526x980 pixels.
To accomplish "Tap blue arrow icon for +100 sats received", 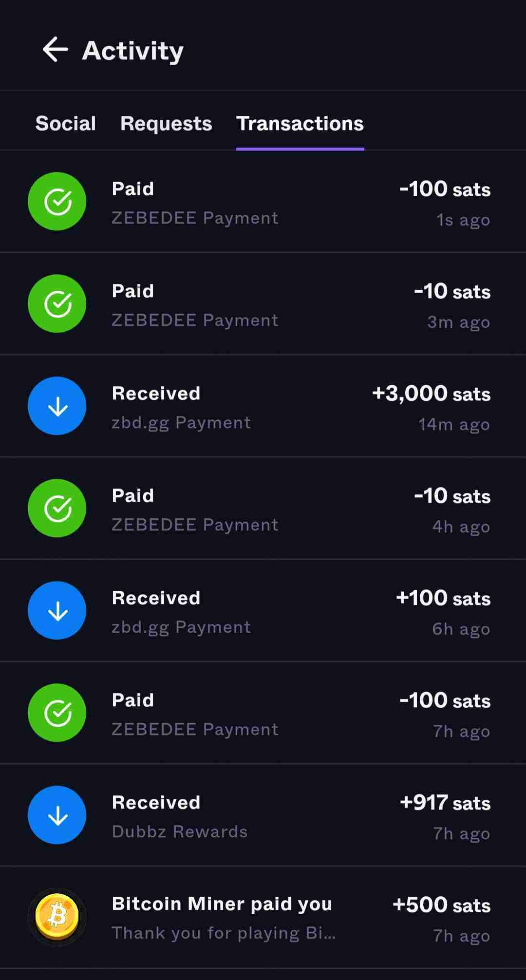I will (x=57, y=610).
